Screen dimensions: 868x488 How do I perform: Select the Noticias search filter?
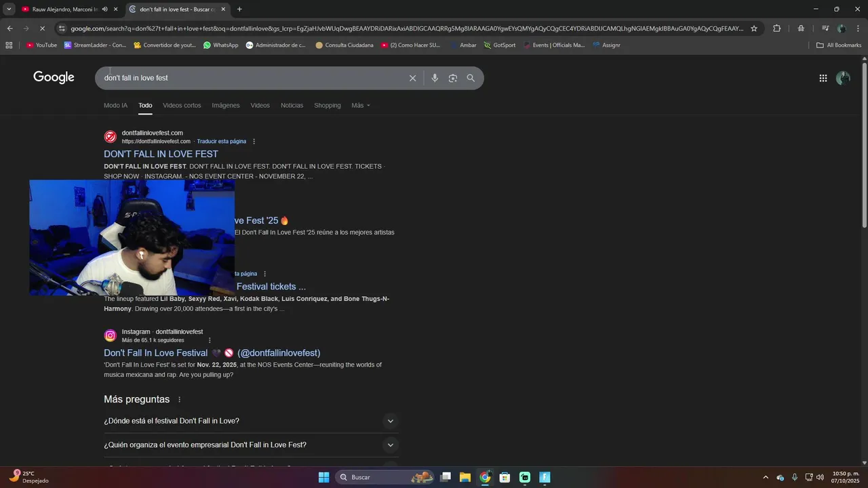(292, 106)
